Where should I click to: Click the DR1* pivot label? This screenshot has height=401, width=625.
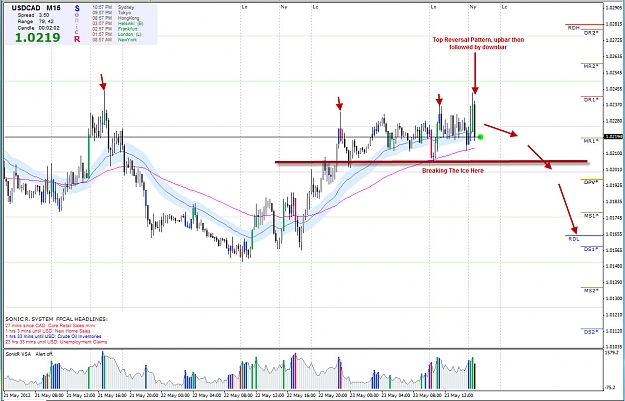(x=591, y=100)
